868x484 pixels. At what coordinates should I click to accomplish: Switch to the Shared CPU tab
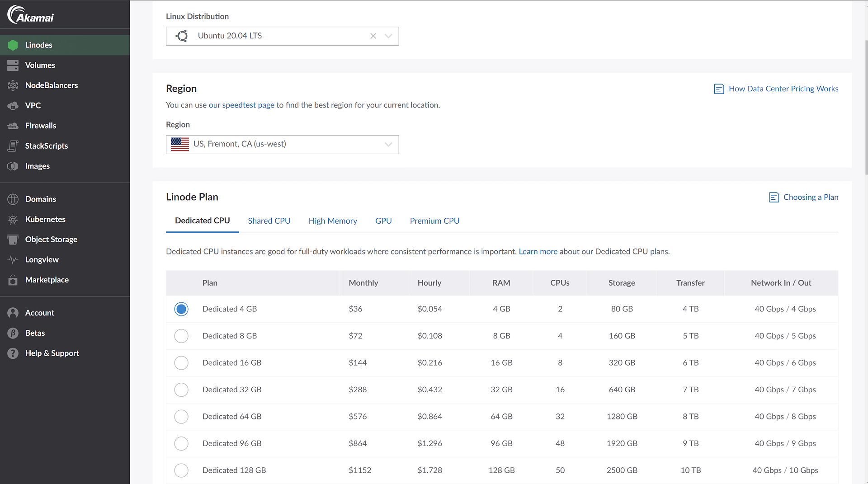click(x=269, y=221)
